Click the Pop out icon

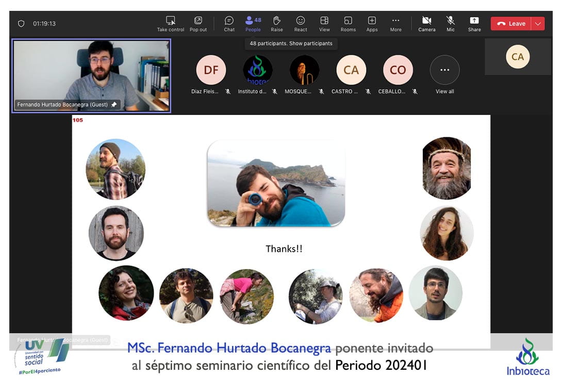click(x=198, y=24)
